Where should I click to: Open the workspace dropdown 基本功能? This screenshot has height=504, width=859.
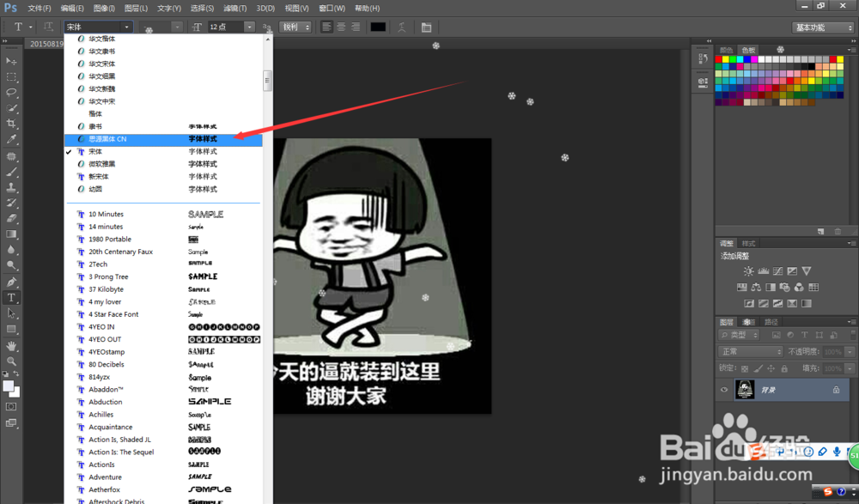coord(823,27)
